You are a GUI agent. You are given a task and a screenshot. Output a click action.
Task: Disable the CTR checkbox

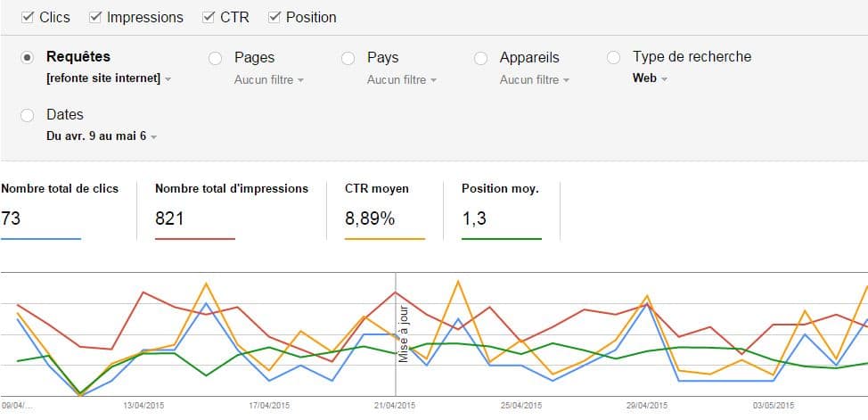click(209, 18)
